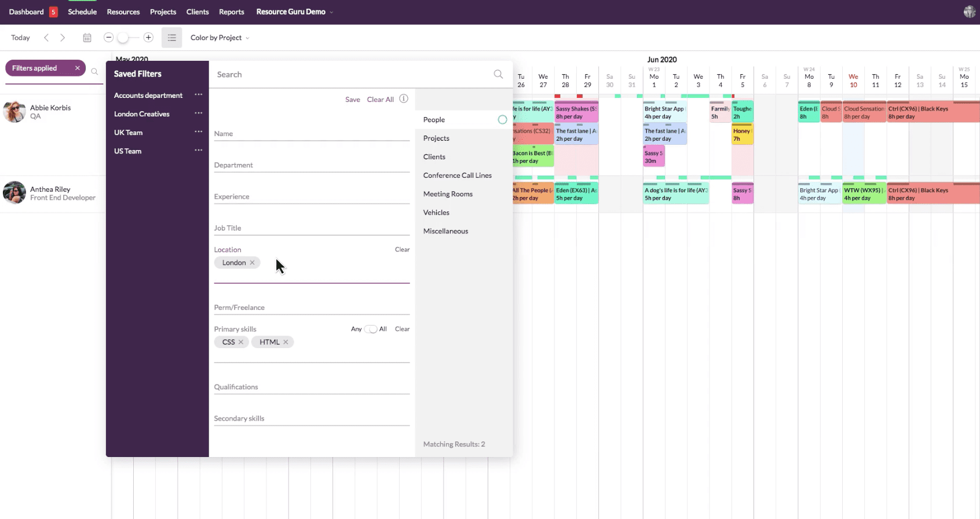Clear the Location filter
Image resolution: width=980 pixels, height=519 pixels.
[402, 250]
